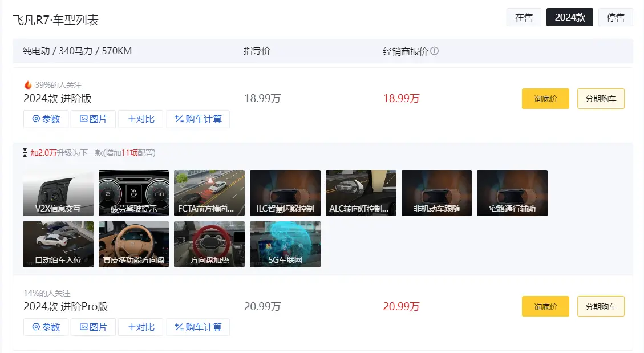
Task: View 图片 for 2024款 进阶Pro版
Action: (x=93, y=327)
